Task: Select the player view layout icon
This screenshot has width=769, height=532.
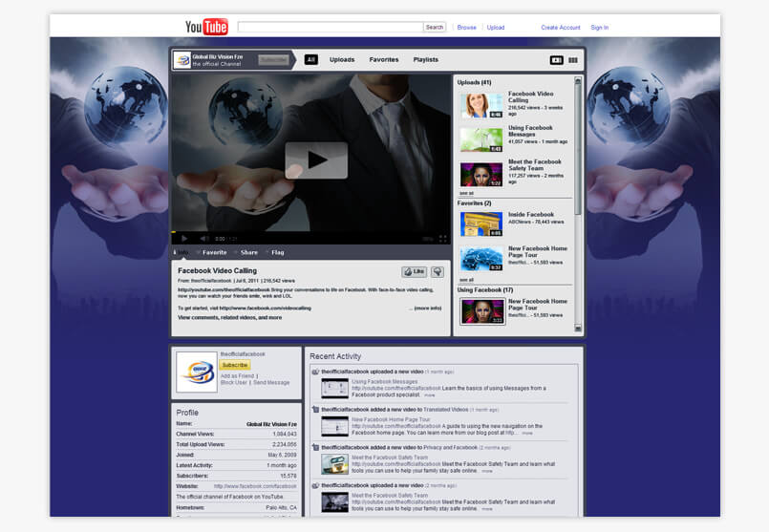Action: pos(556,60)
